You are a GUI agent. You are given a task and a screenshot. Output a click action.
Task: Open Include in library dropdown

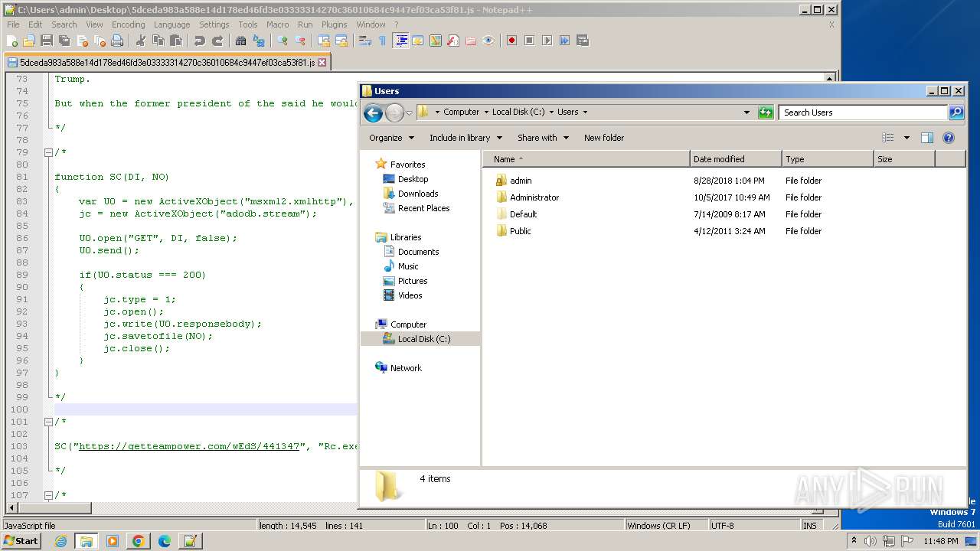point(465,138)
